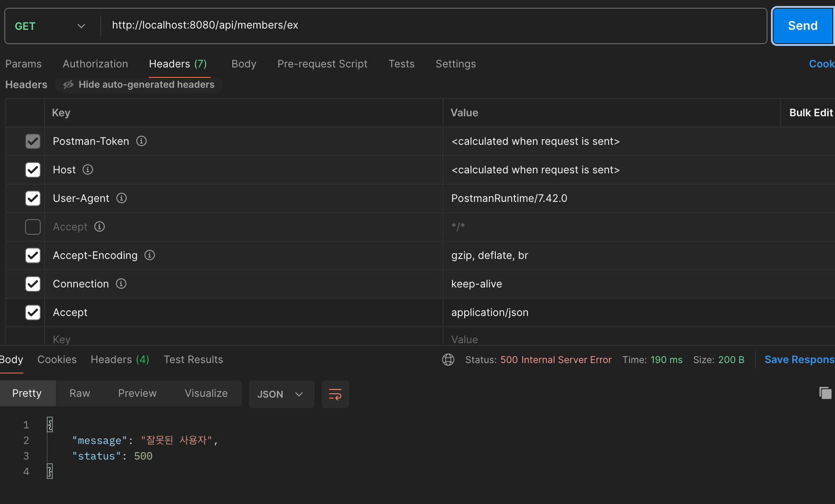The height and width of the screenshot is (504, 835).
Task: Open the JSON response format dropdown
Action: (x=281, y=394)
